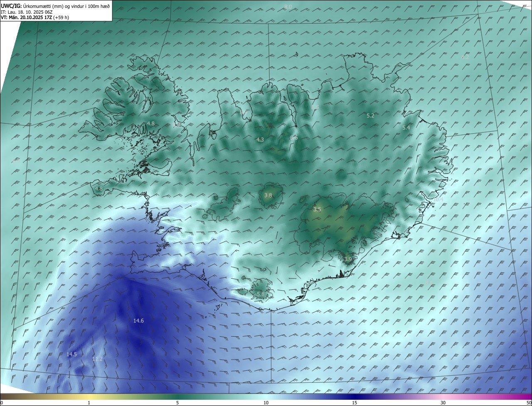Click the '14.6' precipitation value label

138,321
